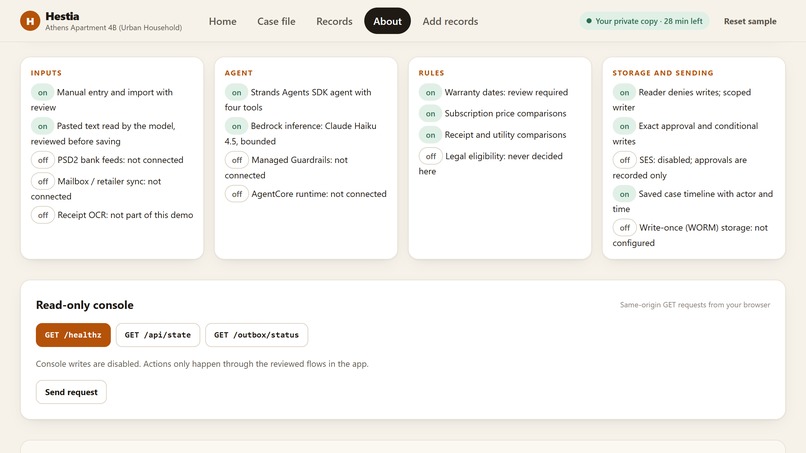Toggle the Strands Agents SDK on pill
The height and width of the screenshot is (453, 806).
(236, 93)
